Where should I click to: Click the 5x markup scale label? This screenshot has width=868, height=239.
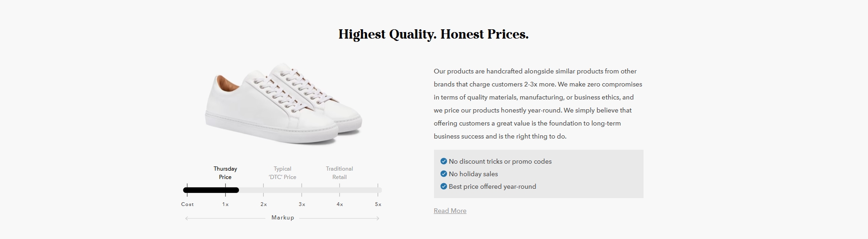(x=378, y=204)
